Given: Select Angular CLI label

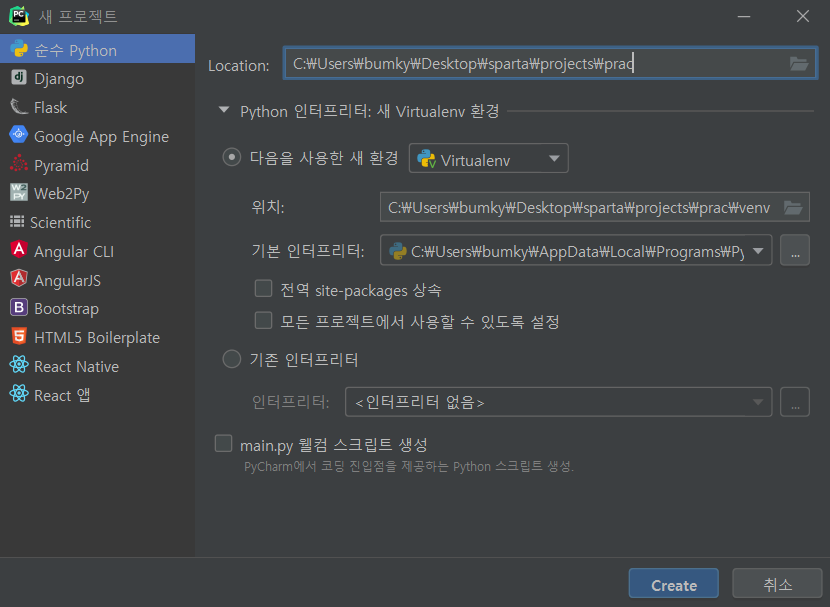Looking at the screenshot, I should coord(74,251).
